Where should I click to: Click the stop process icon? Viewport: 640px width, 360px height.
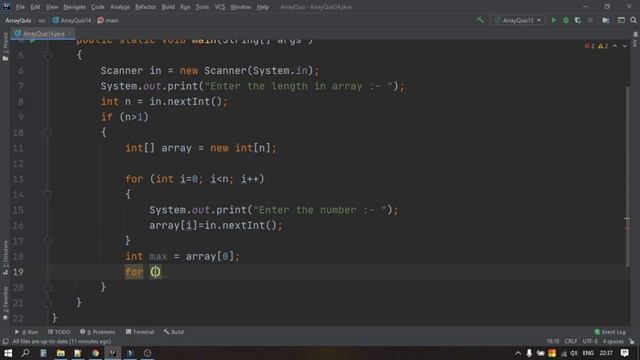tap(590, 20)
